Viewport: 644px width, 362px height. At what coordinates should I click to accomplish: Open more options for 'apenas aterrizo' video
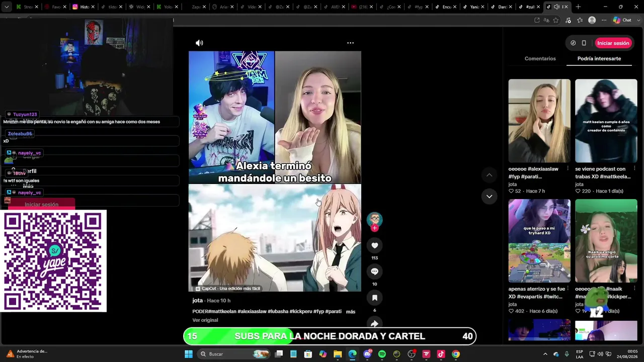pyautogui.click(x=568, y=289)
